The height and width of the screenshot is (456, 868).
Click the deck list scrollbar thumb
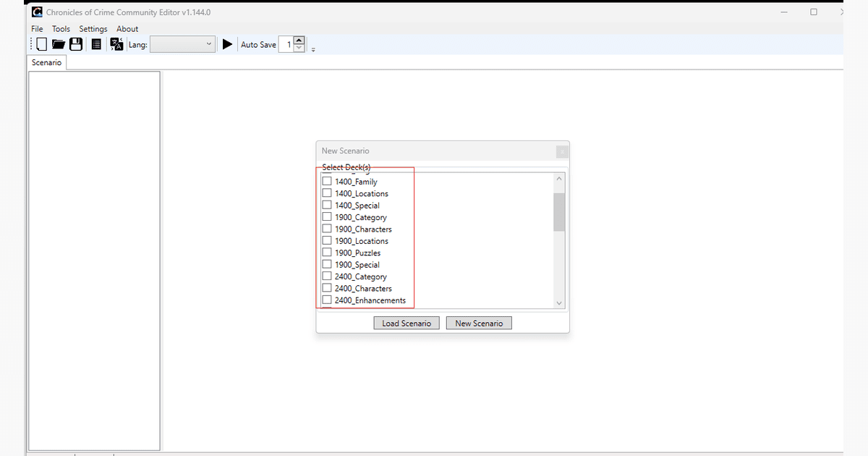pyautogui.click(x=559, y=212)
